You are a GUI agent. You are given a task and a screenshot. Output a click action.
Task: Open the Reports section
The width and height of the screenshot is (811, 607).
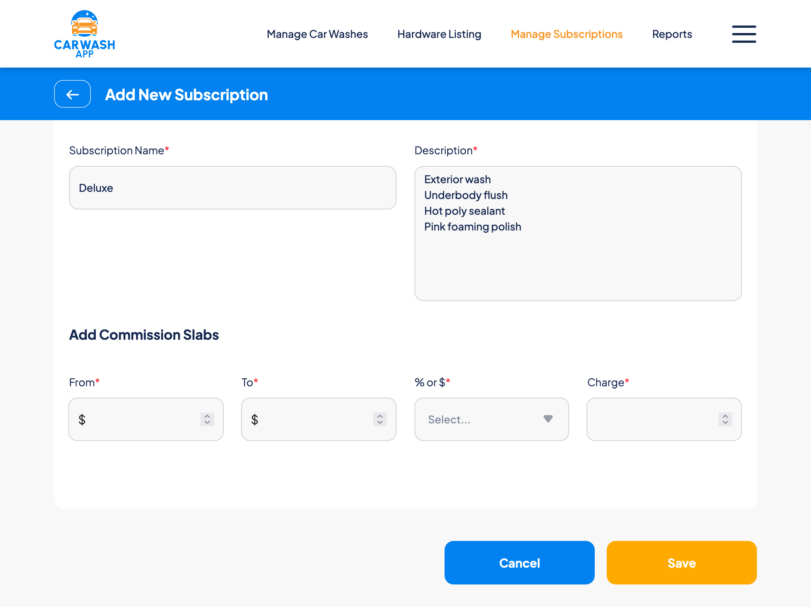click(x=672, y=34)
